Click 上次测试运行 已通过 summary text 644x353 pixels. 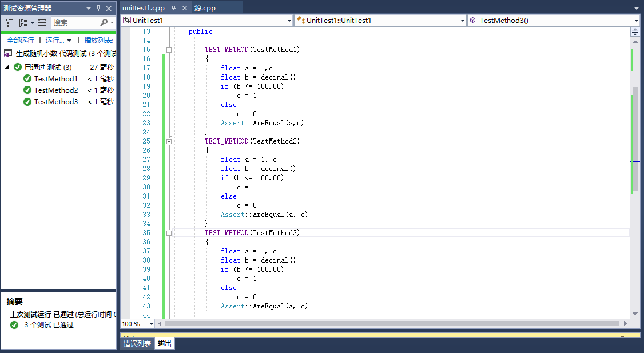[x=42, y=314]
